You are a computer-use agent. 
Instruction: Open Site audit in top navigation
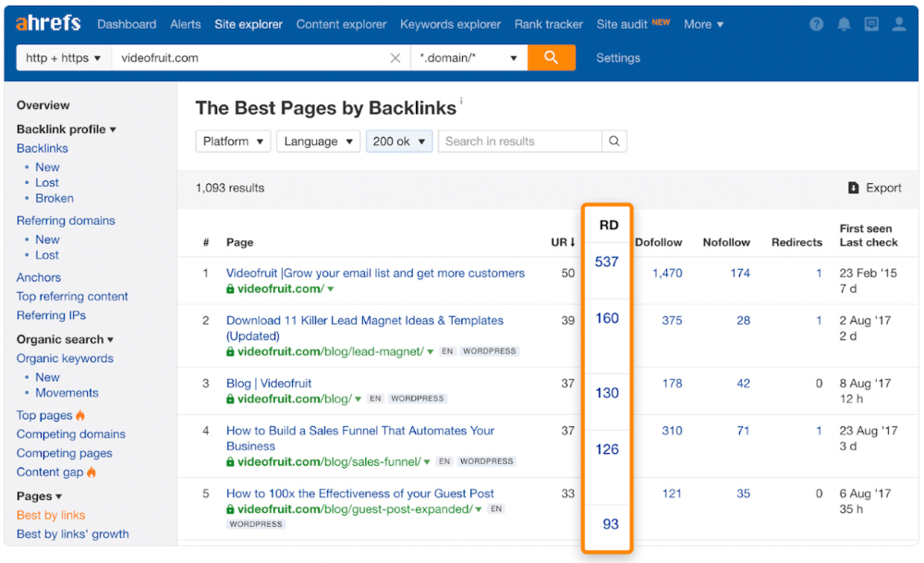coord(622,24)
